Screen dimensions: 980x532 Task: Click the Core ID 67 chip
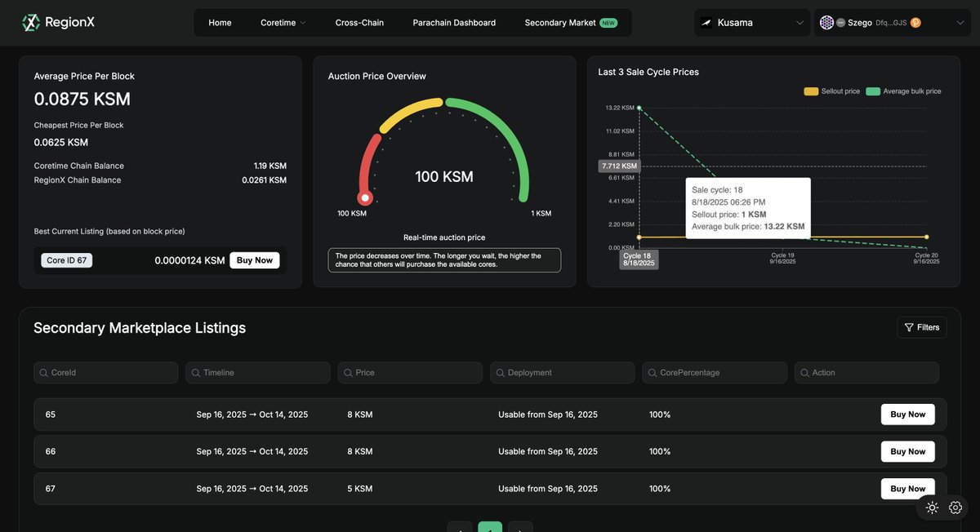(x=67, y=260)
